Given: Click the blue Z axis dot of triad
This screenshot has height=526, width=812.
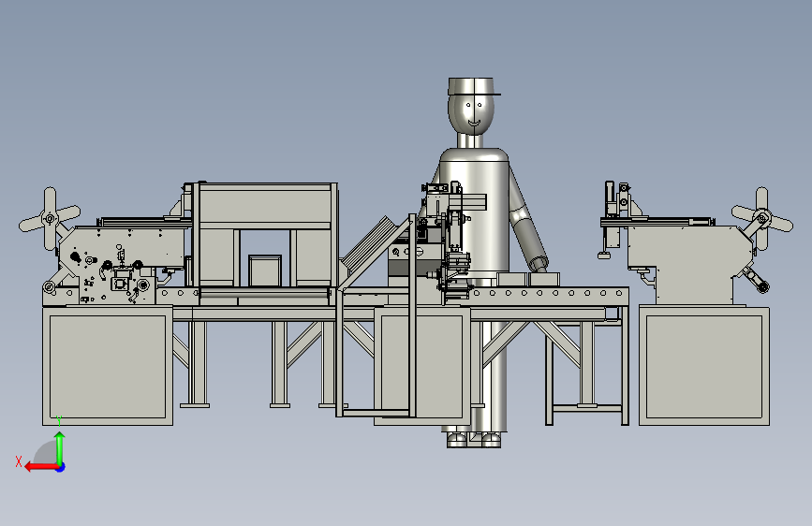Looking at the screenshot, I should 61,467.
